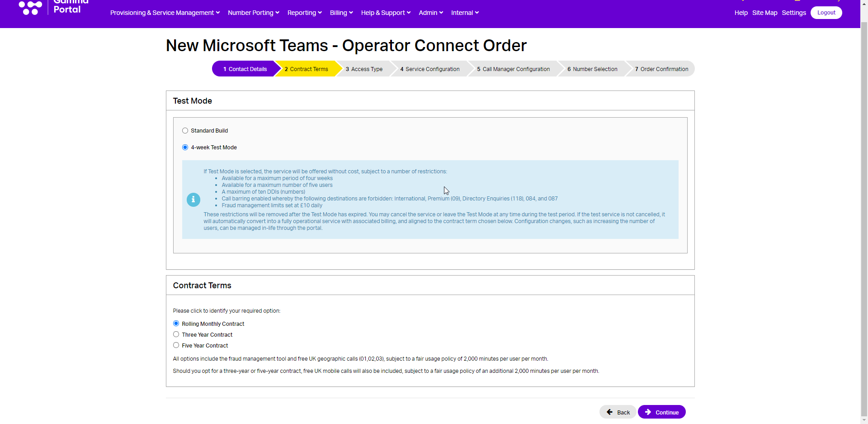Expand the Billing menu

(x=341, y=13)
